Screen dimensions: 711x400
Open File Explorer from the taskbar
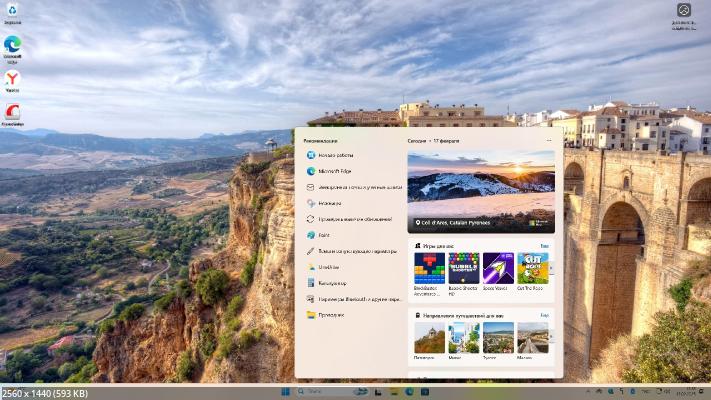pyautogui.click(x=394, y=391)
